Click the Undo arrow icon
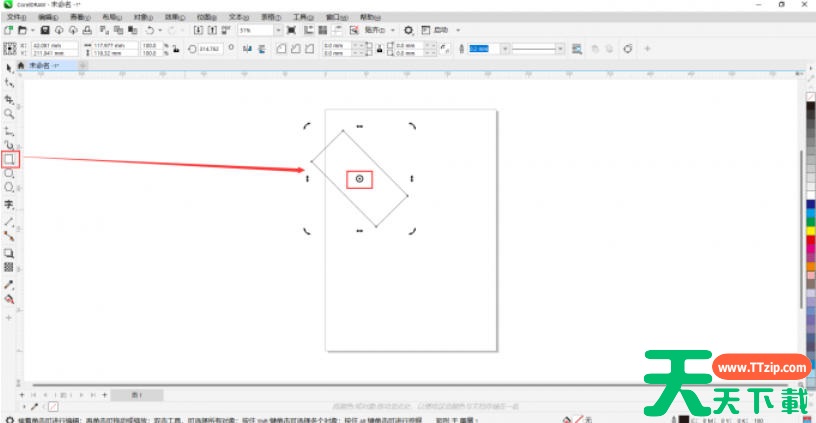This screenshot has width=816, height=423. [x=150, y=31]
